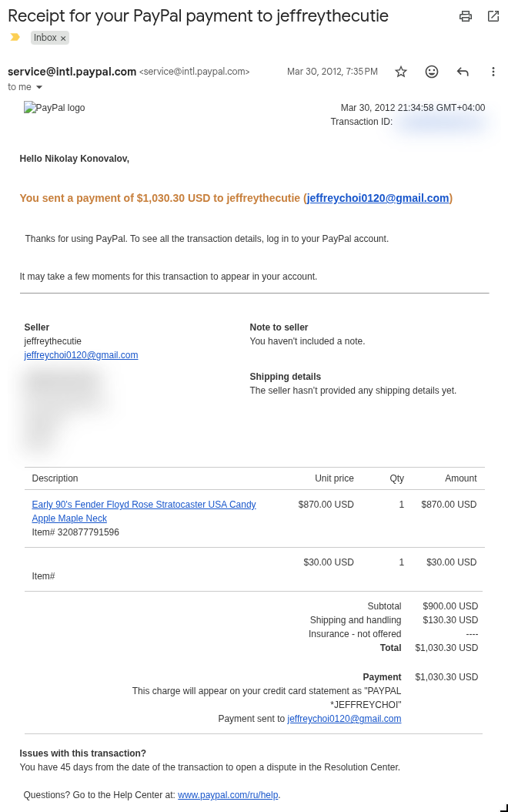This screenshot has width=508, height=812.
Task: Open jeffreychoi0120@gmail.com link in orange headline
Action: [x=378, y=198]
